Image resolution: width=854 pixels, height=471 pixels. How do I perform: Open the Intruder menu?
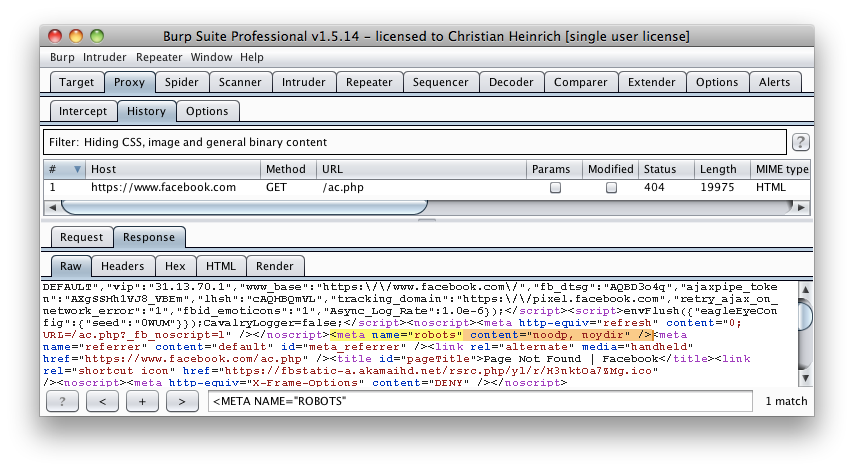105,57
